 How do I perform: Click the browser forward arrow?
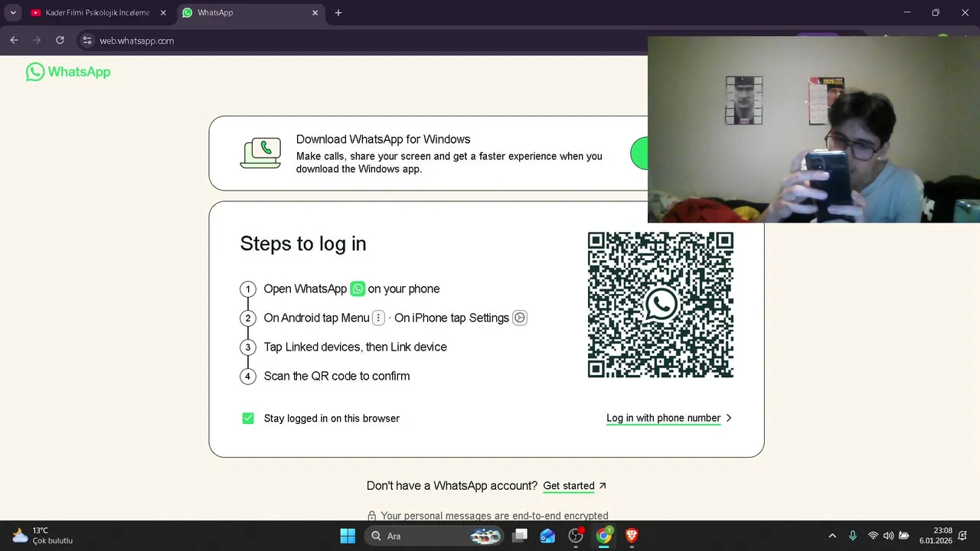(x=37, y=41)
